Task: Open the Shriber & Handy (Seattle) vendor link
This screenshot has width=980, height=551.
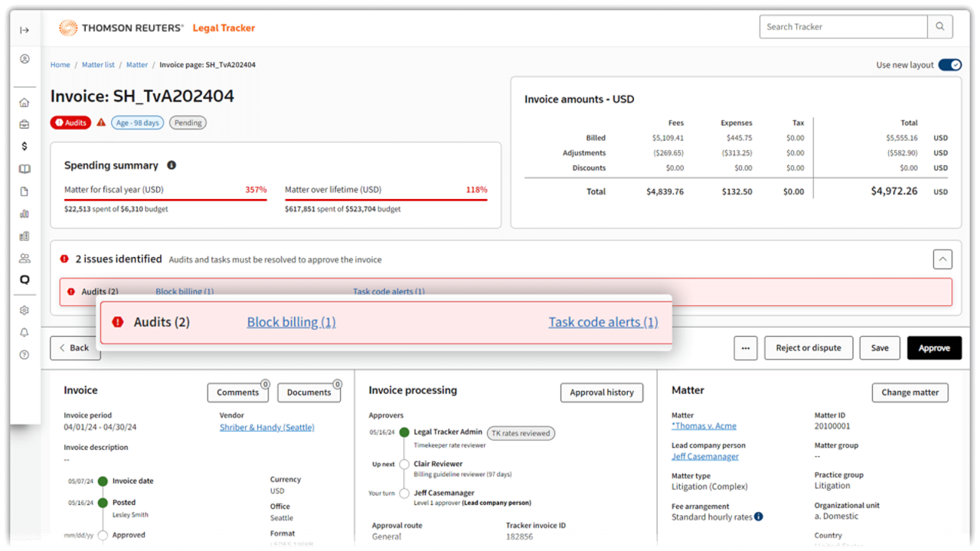Action: click(x=266, y=427)
